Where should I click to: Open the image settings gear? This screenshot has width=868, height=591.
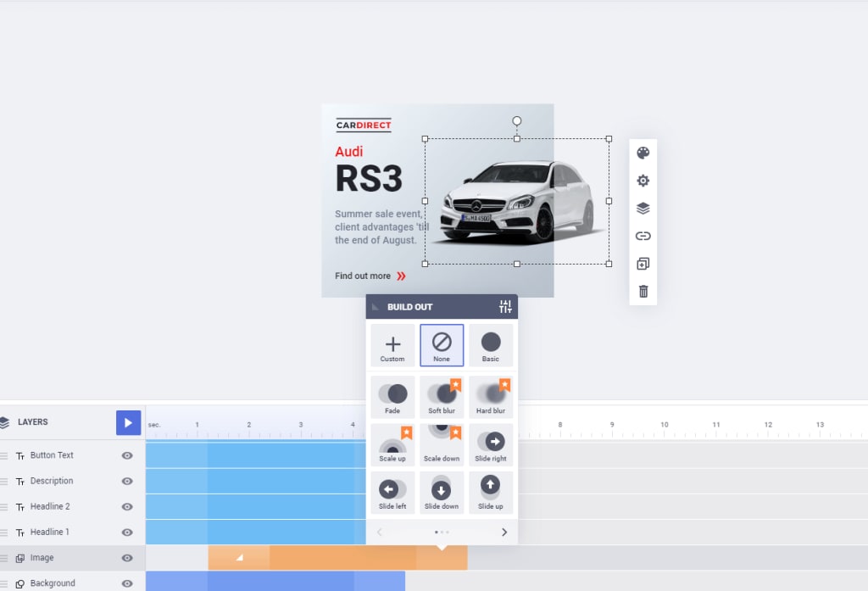click(643, 181)
